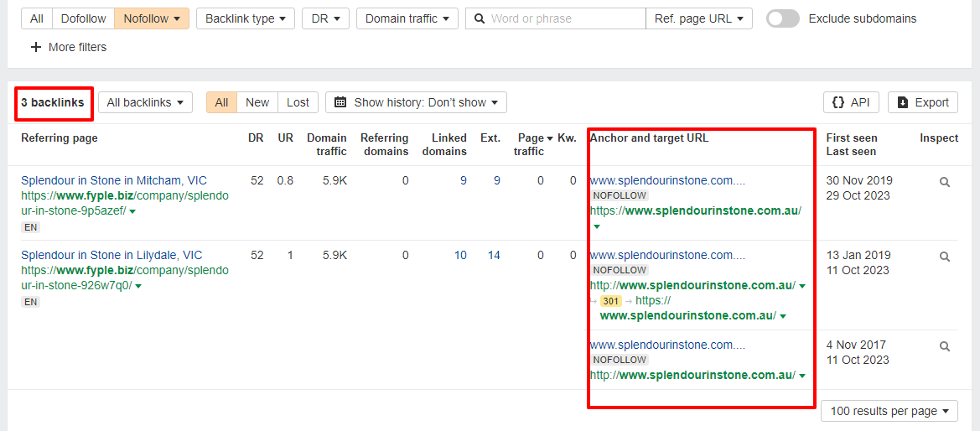The image size is (980, 431).
Task: Open the 100 results per page dropdown
Action: coord(889,411)
